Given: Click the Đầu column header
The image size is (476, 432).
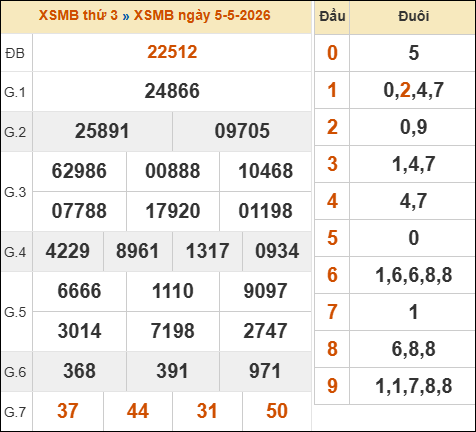Looking at the screenshot, I should coord(332,16).
